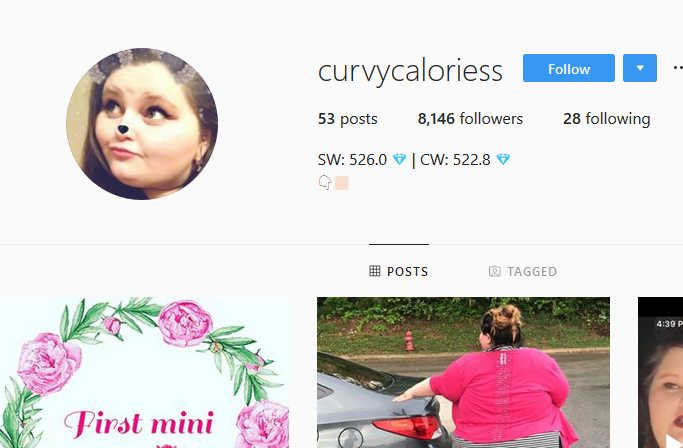
Task: Switch to the POSTS tab
Action: (x=399, y=271)
